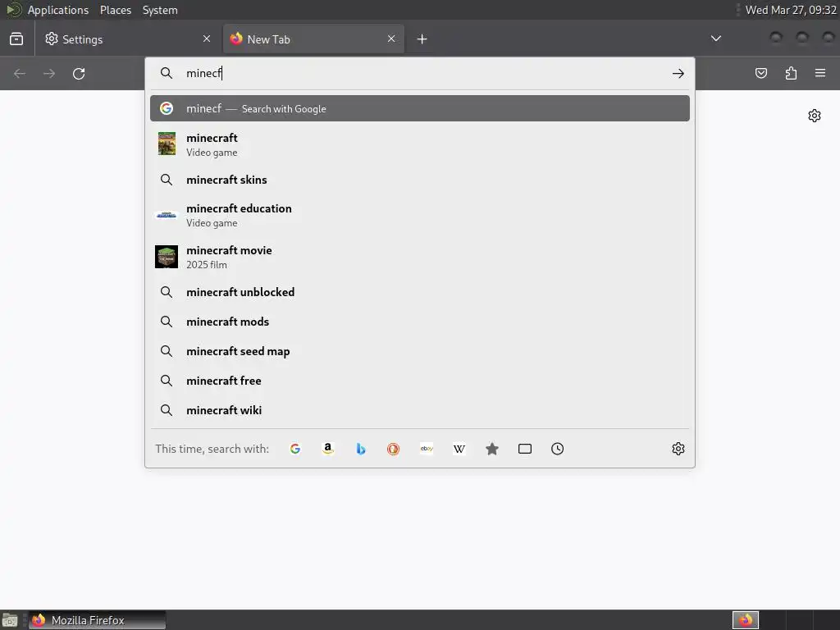Viewport: 840px width, 630px height.
Task: Click the minecraft game cover thumbnail
Action: [167, 144]
